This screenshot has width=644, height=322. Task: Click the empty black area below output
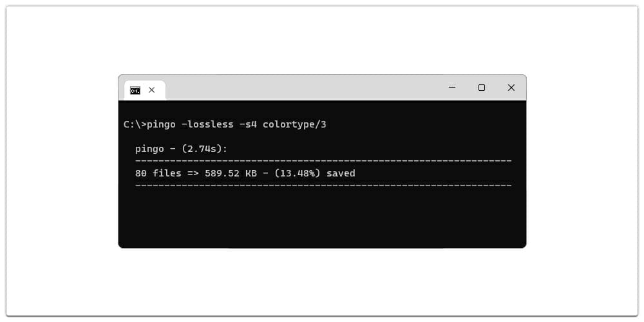click(x=322, y=218)
